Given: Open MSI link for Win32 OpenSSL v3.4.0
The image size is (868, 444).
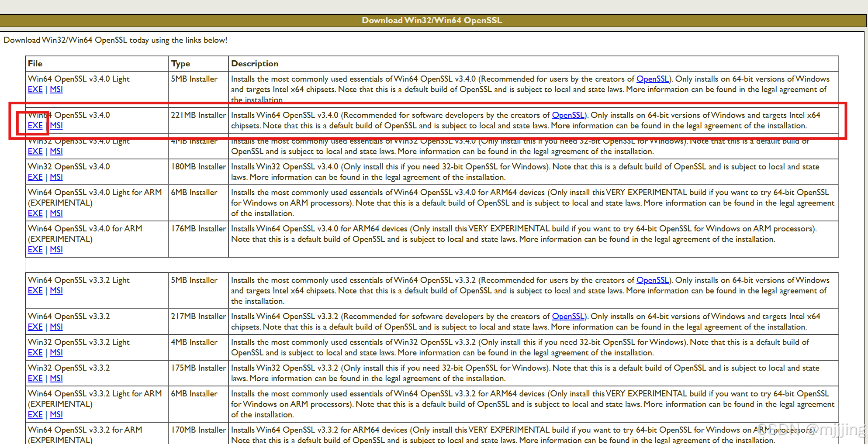Looking at the screenshot, I should [x=56, y=177].
